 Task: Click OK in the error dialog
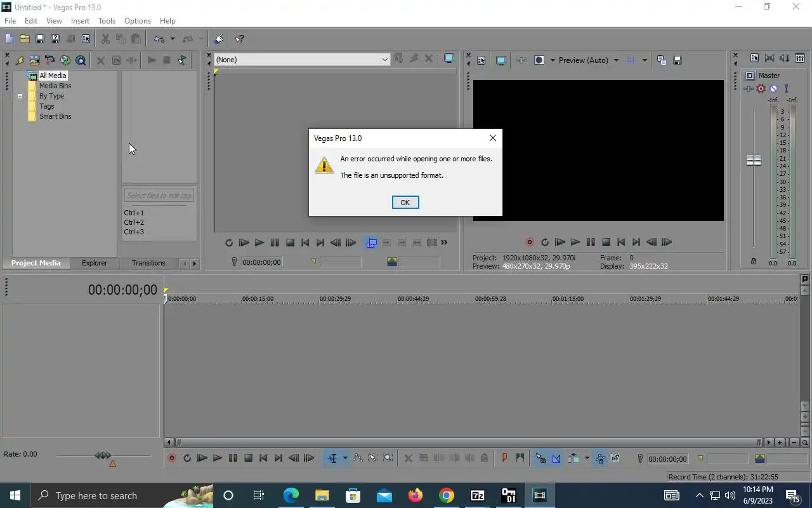[x=405, y=203]
